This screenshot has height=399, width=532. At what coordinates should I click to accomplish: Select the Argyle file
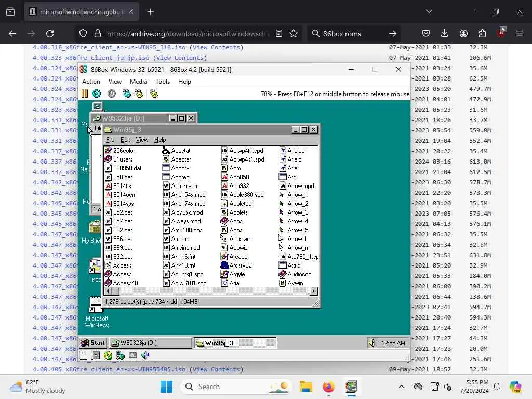click(233, 274)
